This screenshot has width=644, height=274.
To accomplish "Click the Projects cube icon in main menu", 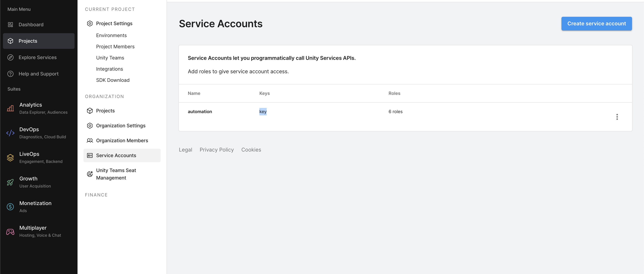I will click(10, 41).
